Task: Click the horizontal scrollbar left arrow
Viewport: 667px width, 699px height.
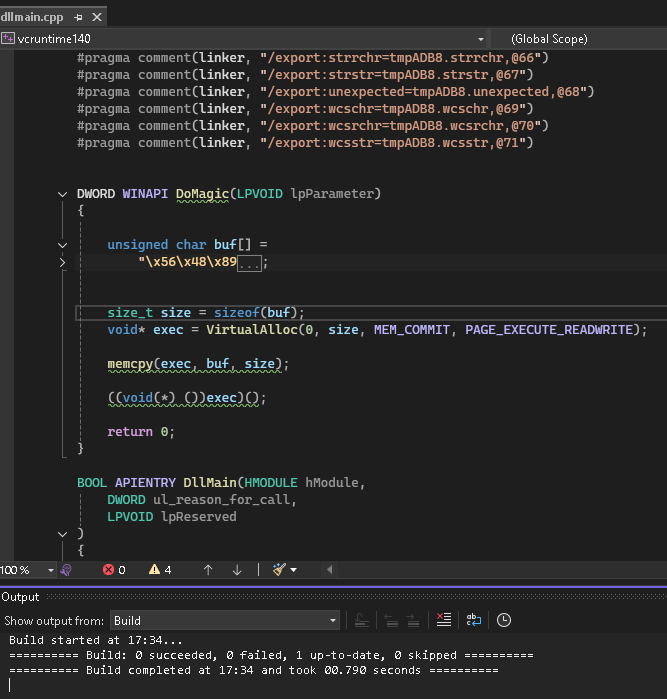Action: coord(329,570)
